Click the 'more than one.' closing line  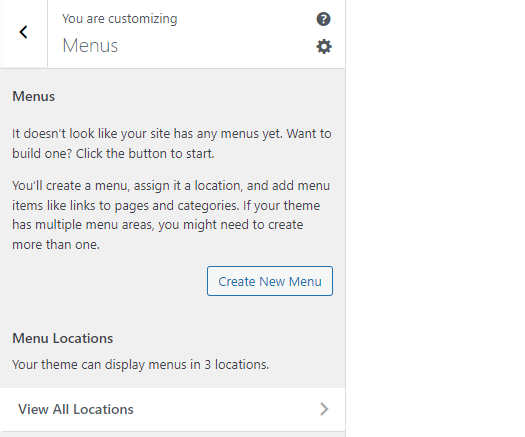click(x=56, y=245)
